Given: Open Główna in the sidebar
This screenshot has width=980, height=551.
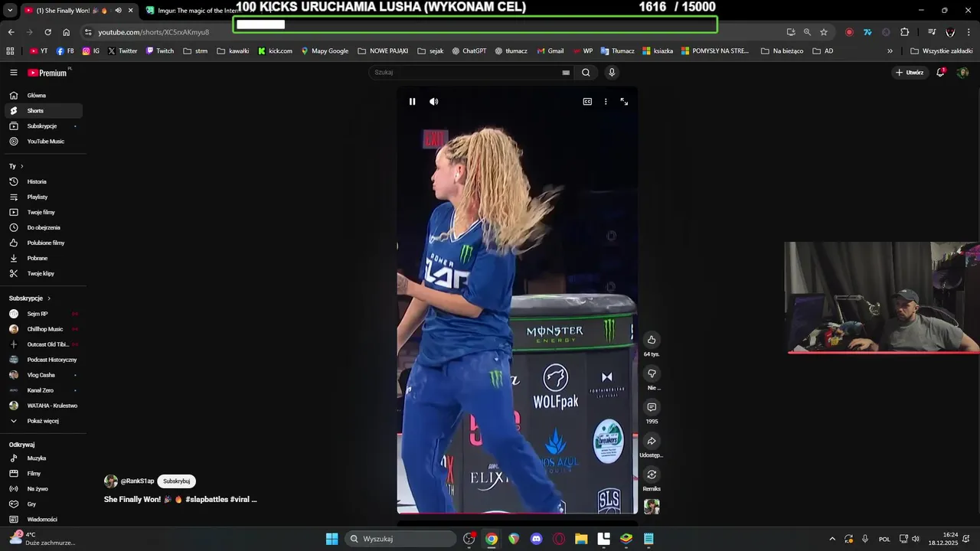Looking at the screenshot, I should point(43,96).
